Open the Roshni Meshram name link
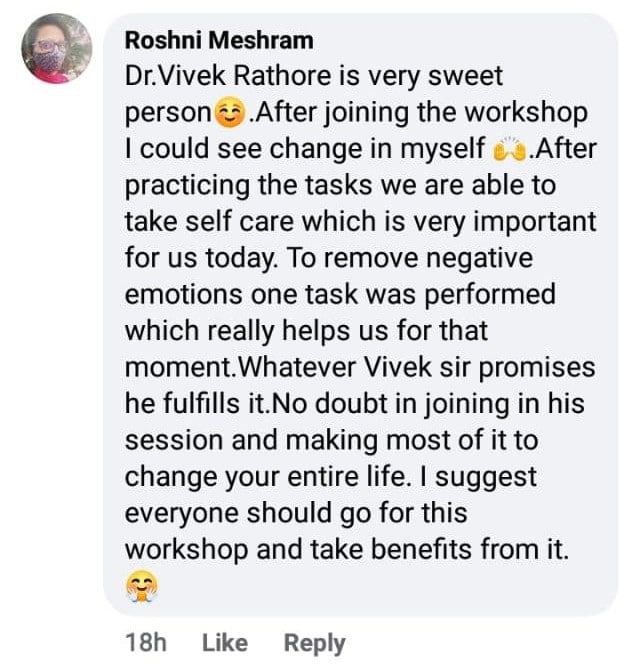This screenshot has height=667, width=639. [x=219, y=41]
